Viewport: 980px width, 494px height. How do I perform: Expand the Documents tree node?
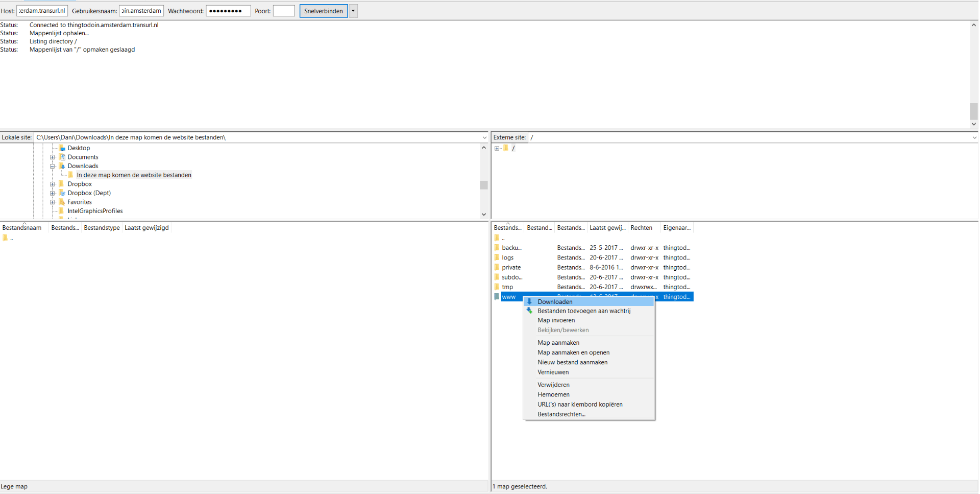tap(53, 157)
